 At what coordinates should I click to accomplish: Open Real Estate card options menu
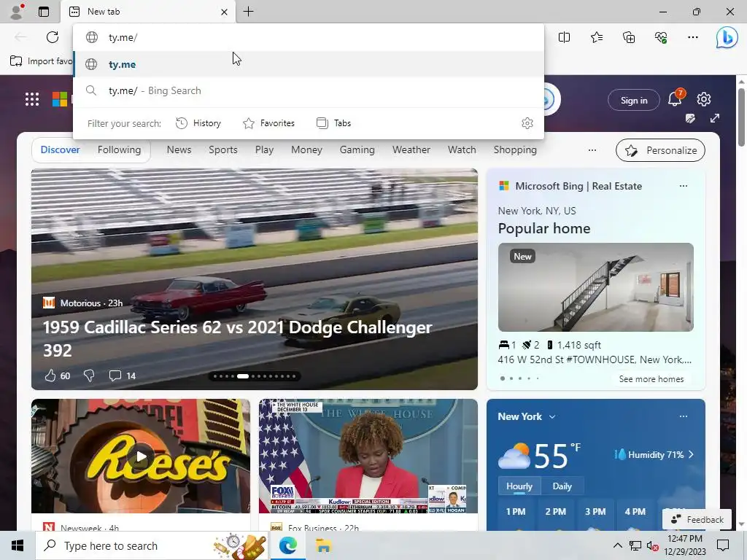683,186
